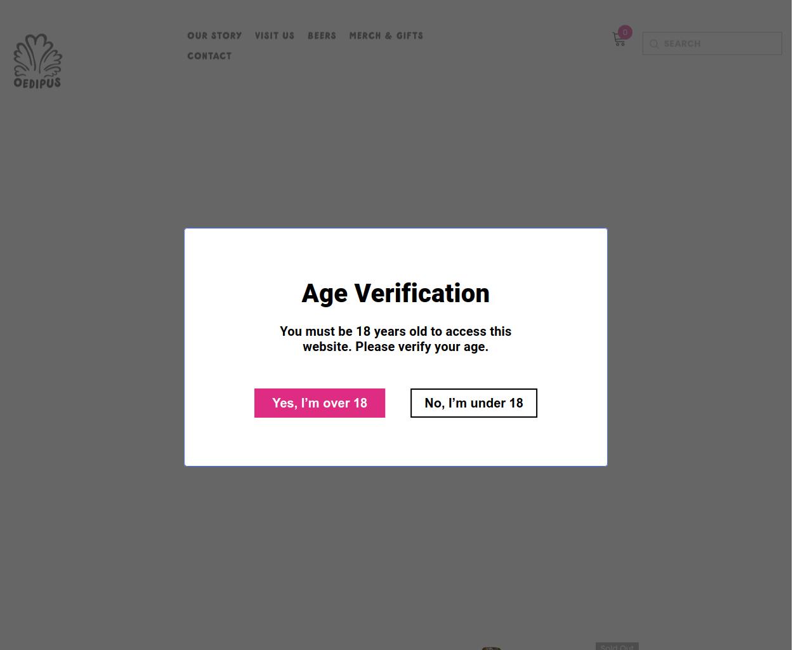Image resolution: width=812 pixels, height=650 pixels.
Task: Select Merch & Gifts in the navigation
Action: pos(386,36)
